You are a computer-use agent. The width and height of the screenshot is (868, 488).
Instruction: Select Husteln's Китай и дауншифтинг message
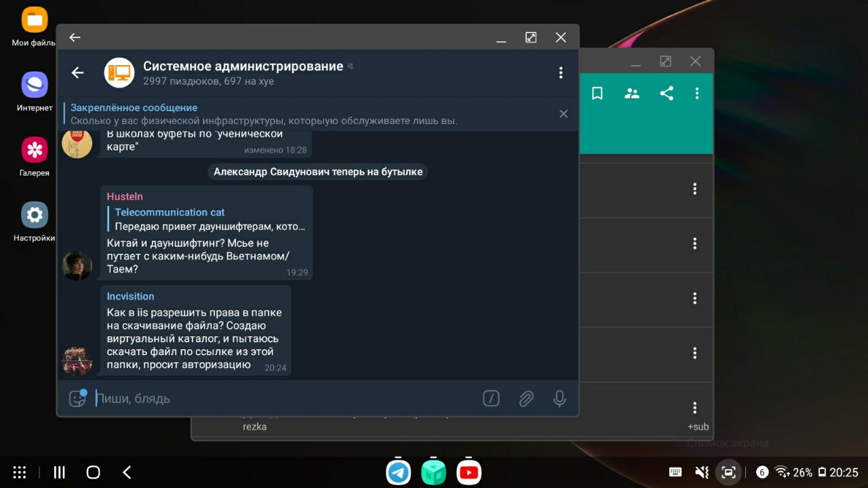[207, 232]
